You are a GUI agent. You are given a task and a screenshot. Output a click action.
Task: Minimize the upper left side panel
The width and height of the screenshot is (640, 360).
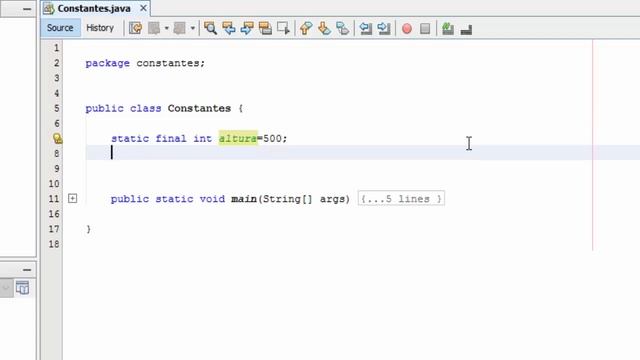coord(27,9)
